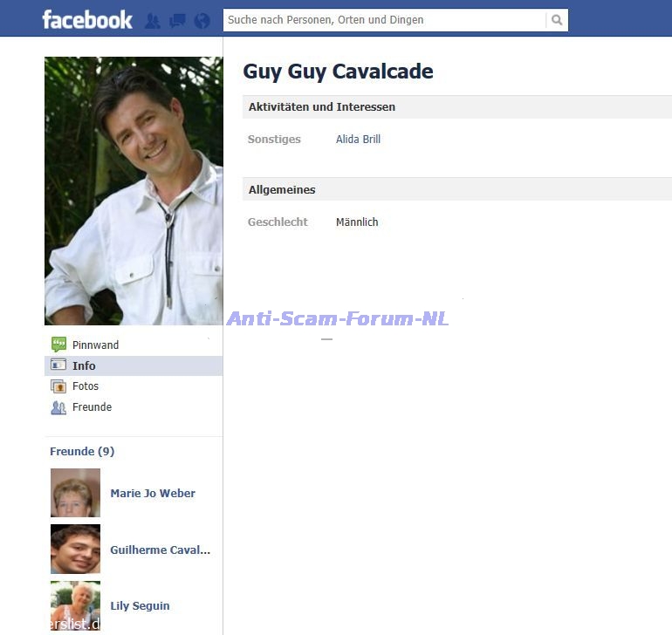Click the Pinnwand speech bubble icon
672x635 pixels.
coord(58,345)
